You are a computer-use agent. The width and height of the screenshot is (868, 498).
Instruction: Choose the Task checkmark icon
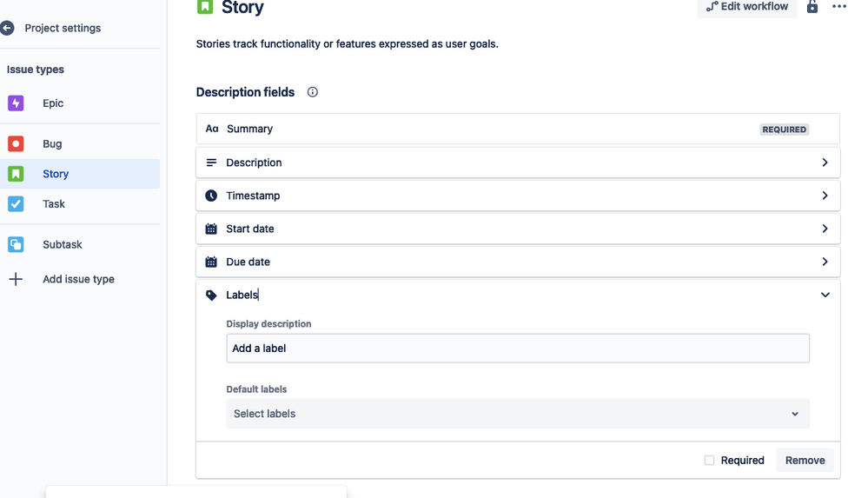coord(16,204)
